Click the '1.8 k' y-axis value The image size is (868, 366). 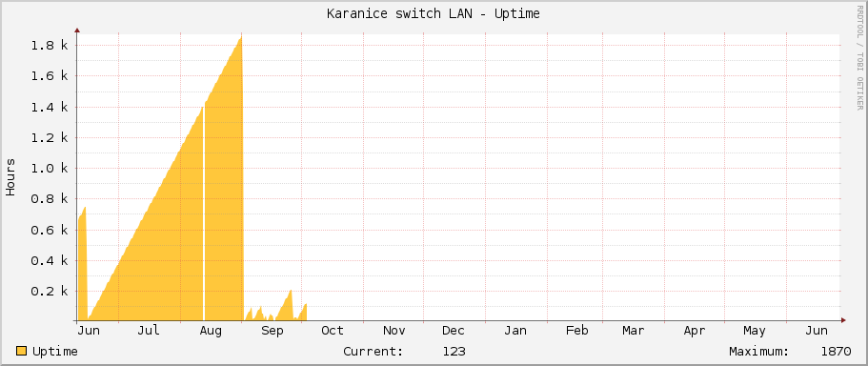coord(50,46)
